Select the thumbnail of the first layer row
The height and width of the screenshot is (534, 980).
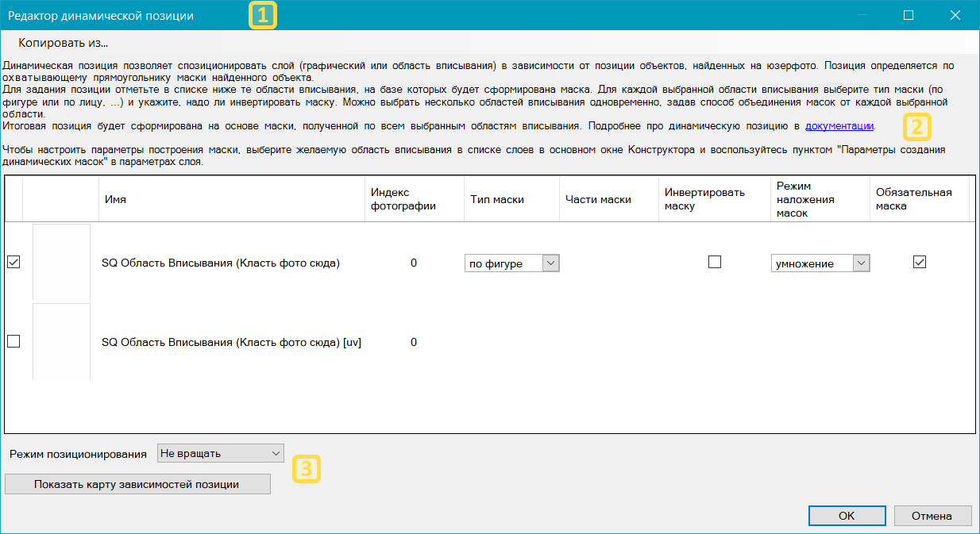point(61,262)
